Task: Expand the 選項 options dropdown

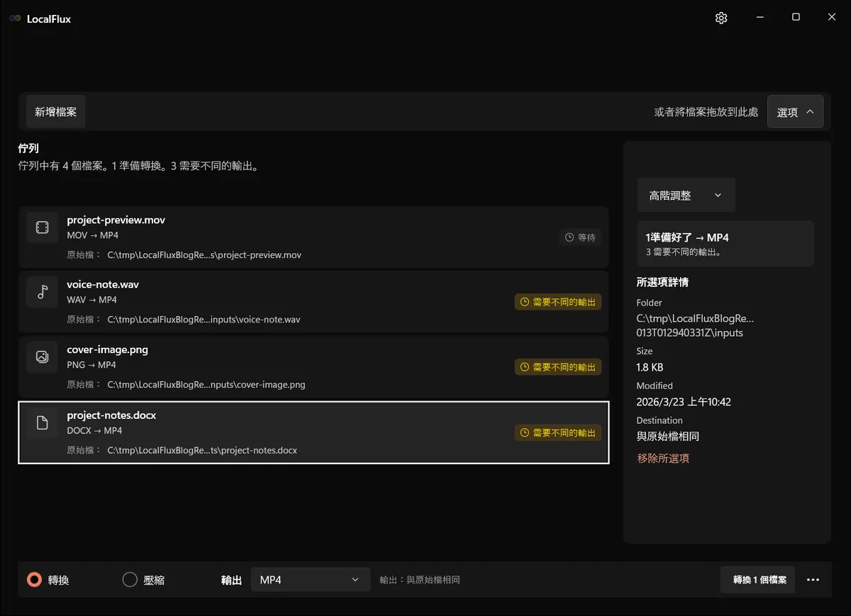Action: tap(795, 112)
